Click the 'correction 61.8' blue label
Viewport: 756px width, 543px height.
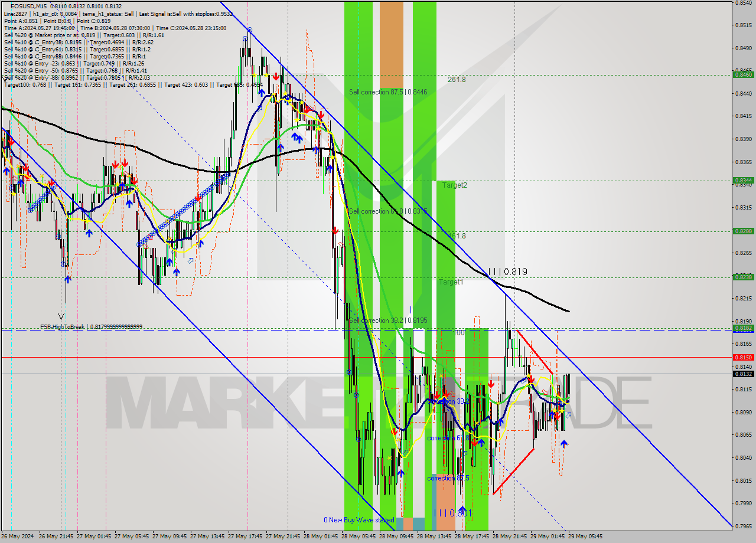click(x=448, y=438)
